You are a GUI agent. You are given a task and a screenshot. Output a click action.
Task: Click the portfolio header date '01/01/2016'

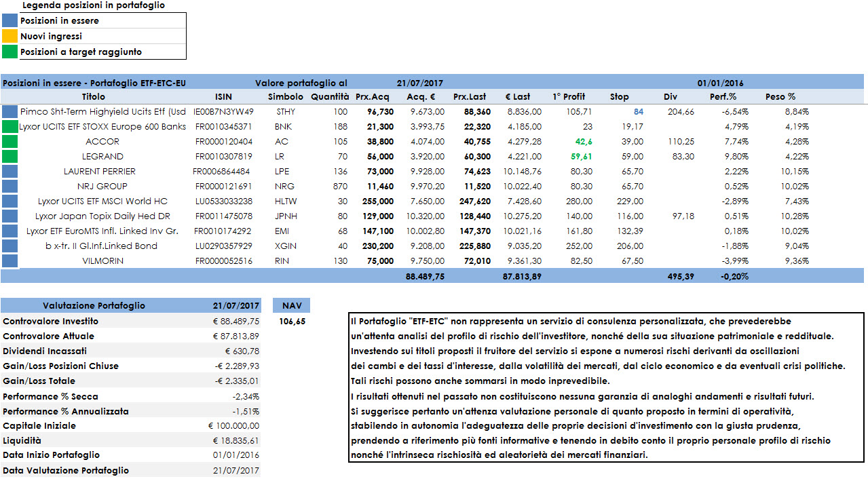pos(721,83)
